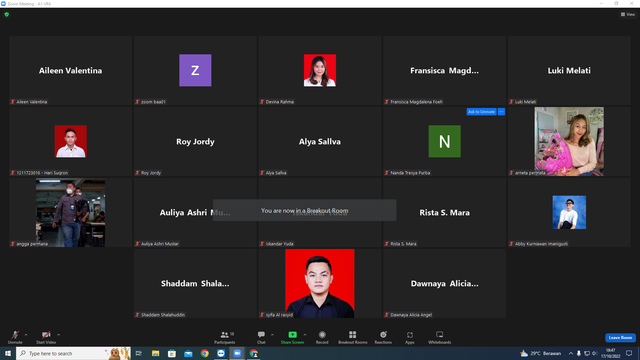Viewport: 640px width, 360px height.
Task: Open more options on Nanda Tresya Purba tile
Action: (x=501, y=111)
